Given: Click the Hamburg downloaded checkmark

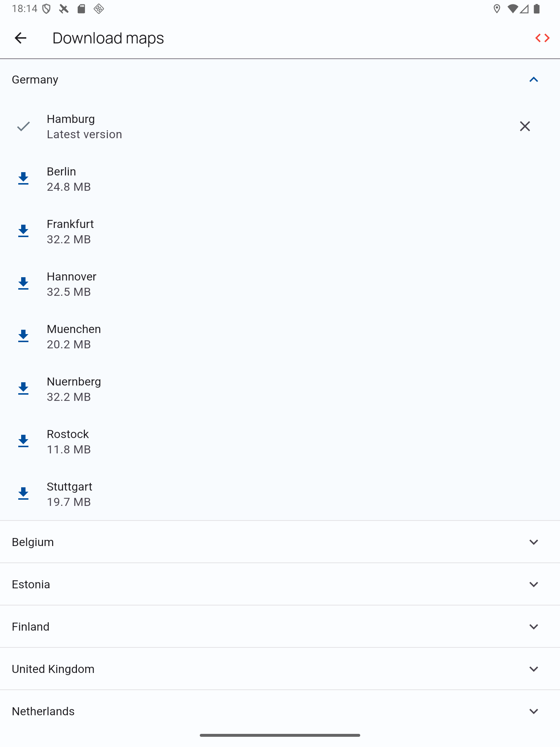Looking at the screenshot, I should [23, 127].
